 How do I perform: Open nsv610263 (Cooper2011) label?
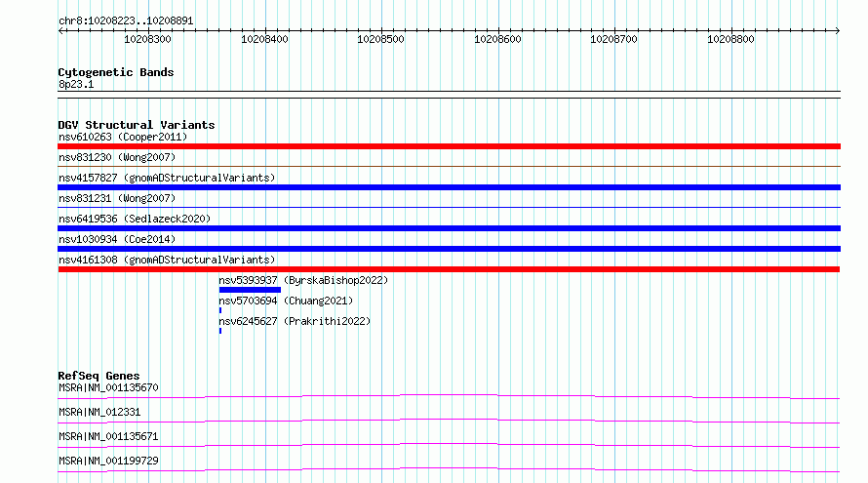123,137
